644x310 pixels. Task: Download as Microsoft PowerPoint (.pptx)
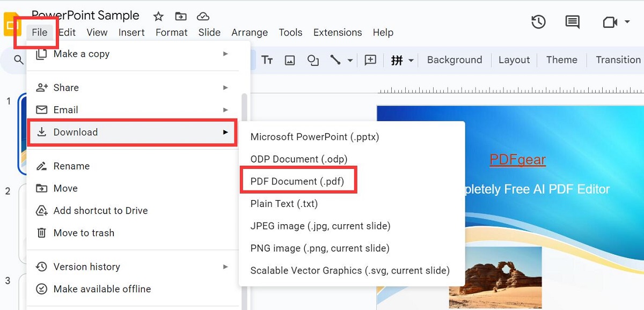(x=352, y=137)
